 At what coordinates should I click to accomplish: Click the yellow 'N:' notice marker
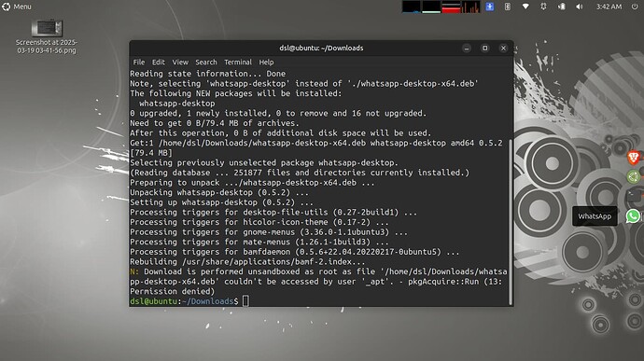coord(134,271)
